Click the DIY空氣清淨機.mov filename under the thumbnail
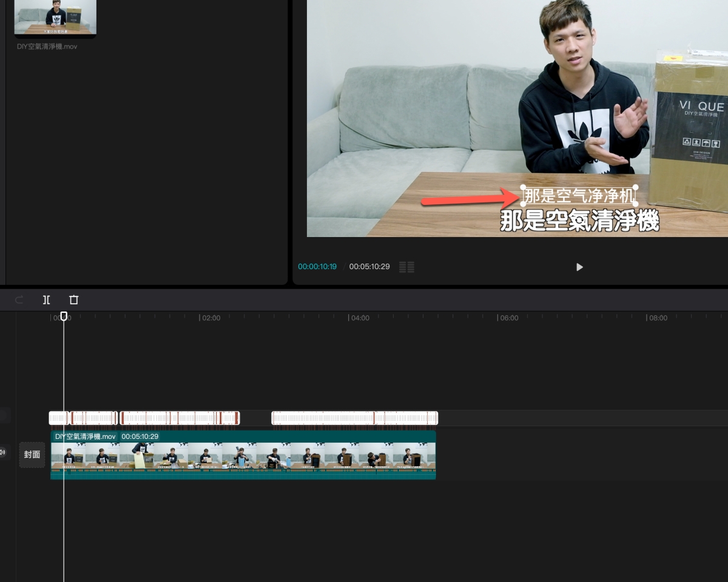This screenshot has width=728, height=582. [x=47, y=47]
